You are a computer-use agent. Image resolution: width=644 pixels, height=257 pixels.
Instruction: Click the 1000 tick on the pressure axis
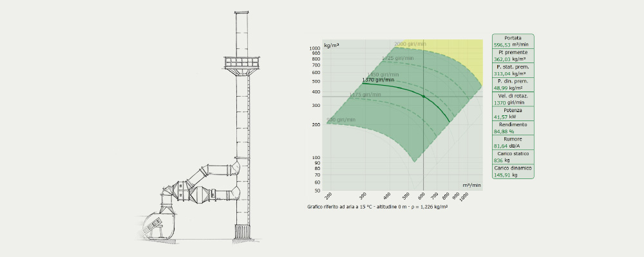(x=315, y=48)
